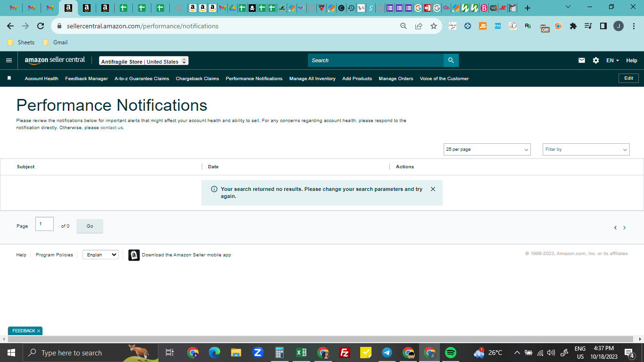644x362 pixels.
Task: Dismiss the no results alert
Action: 433,189
